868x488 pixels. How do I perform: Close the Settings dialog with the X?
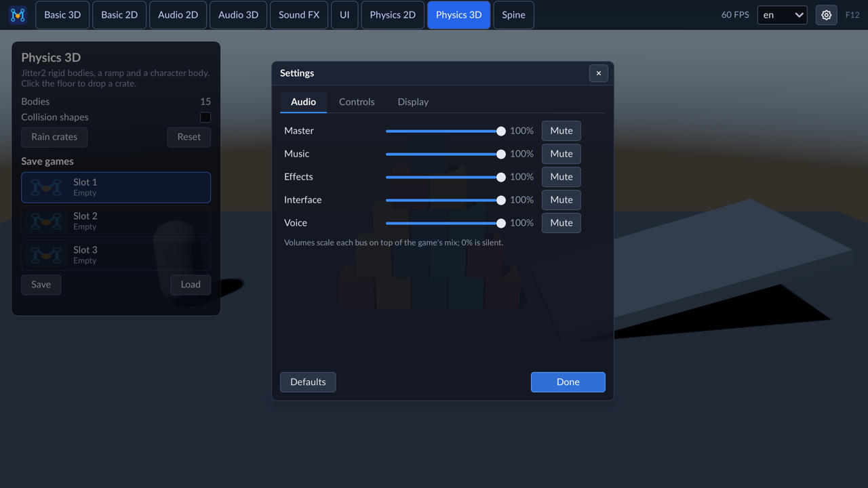(x=598, y=73)
